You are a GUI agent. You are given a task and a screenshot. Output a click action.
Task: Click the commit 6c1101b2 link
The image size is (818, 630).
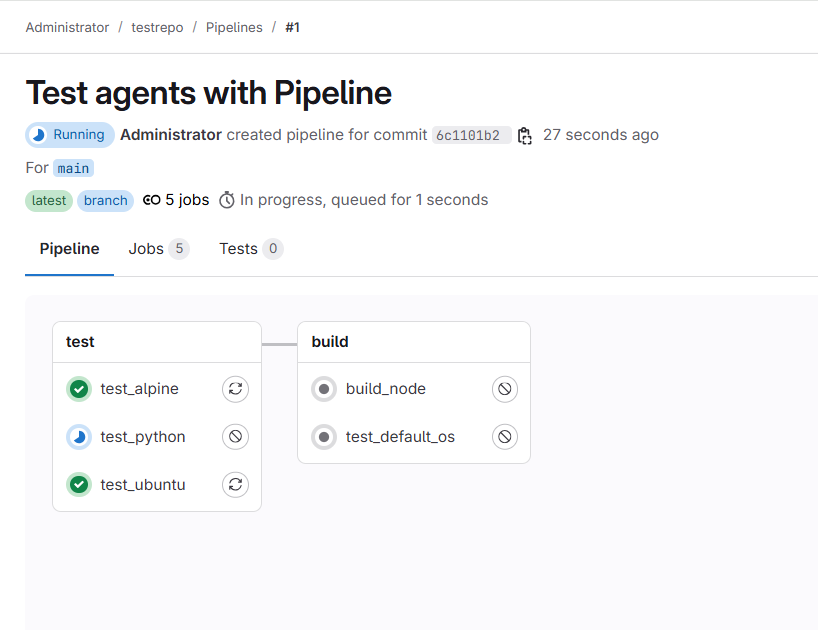470,135
